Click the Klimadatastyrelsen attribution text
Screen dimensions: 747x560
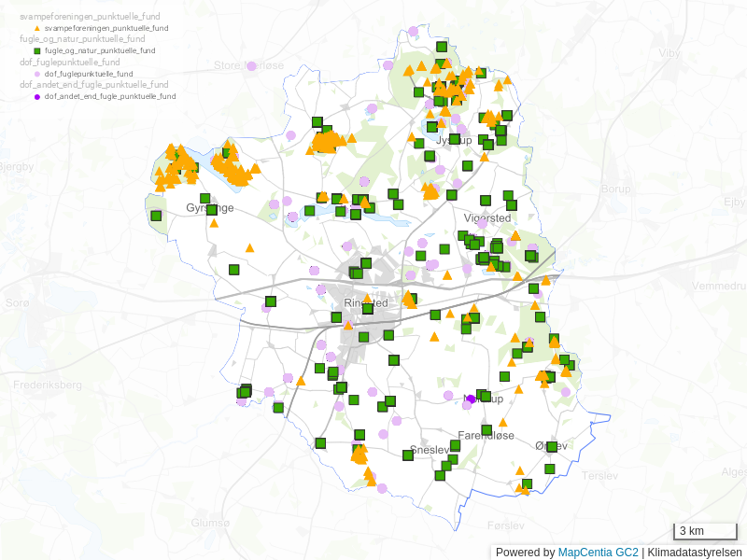point(695,552)
